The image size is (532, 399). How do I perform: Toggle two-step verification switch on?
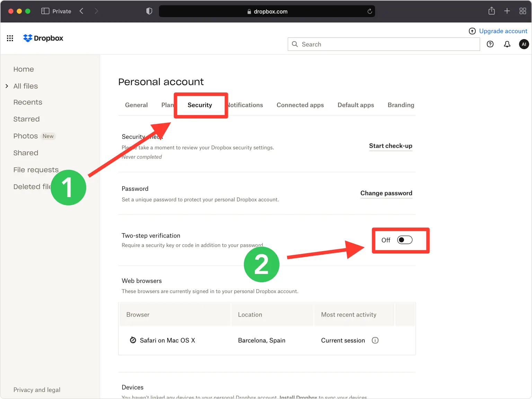(x=405, y=240)
